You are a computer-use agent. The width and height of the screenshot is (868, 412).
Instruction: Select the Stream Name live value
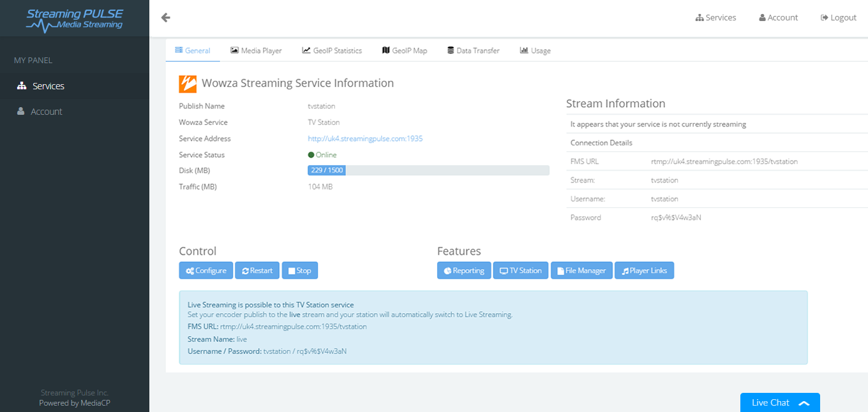click(242, 339)
